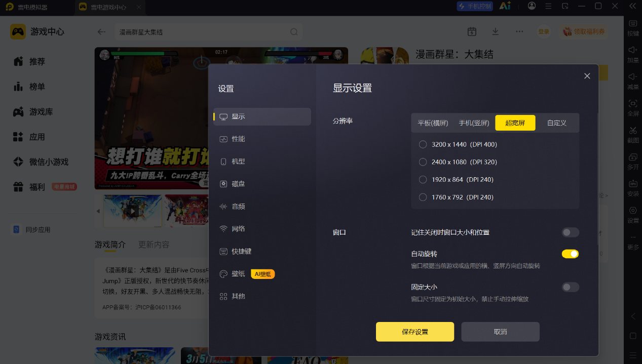Open the downloads icon in top bar

pos(496,31)
